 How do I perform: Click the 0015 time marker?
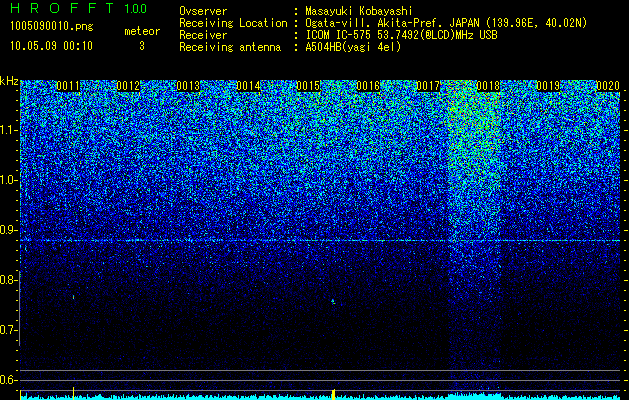[308, 86]
